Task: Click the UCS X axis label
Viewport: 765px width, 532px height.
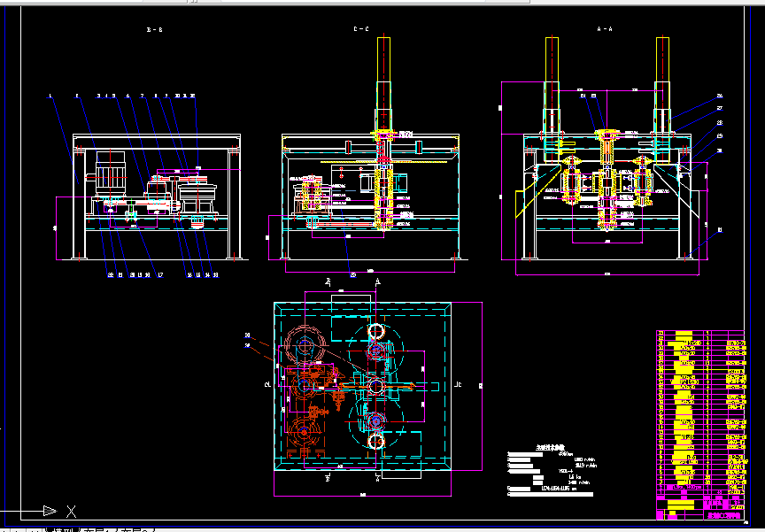Action: [71, 512]
